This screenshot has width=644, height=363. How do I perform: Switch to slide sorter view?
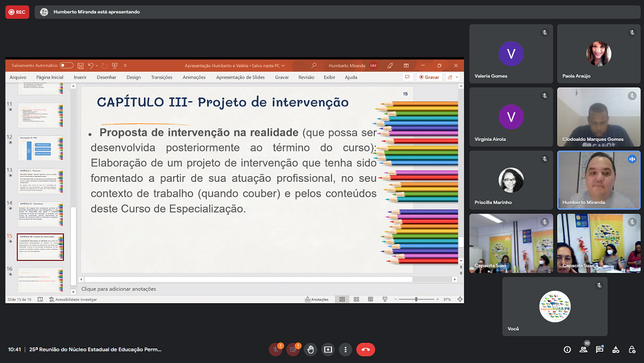(x=356, y=299)
